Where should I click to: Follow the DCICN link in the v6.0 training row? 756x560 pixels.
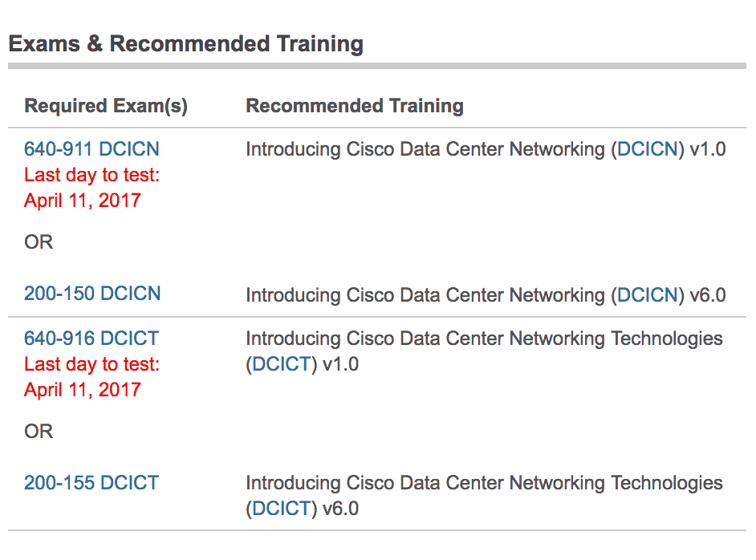click(648, 295)
